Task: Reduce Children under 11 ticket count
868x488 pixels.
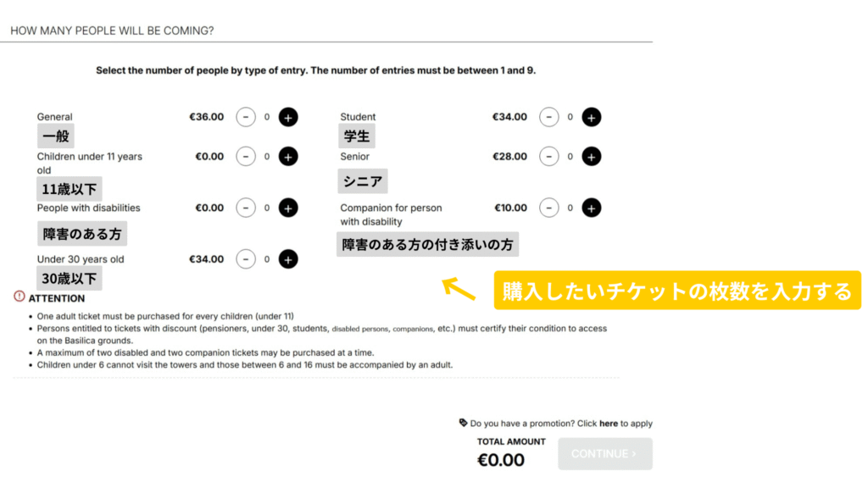Action: (x=246, y=157)
